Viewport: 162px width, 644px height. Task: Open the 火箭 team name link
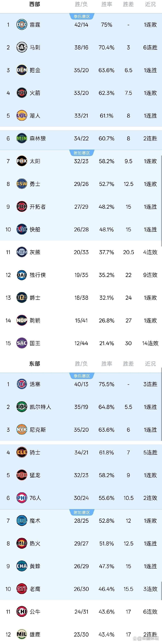point(35,93)
